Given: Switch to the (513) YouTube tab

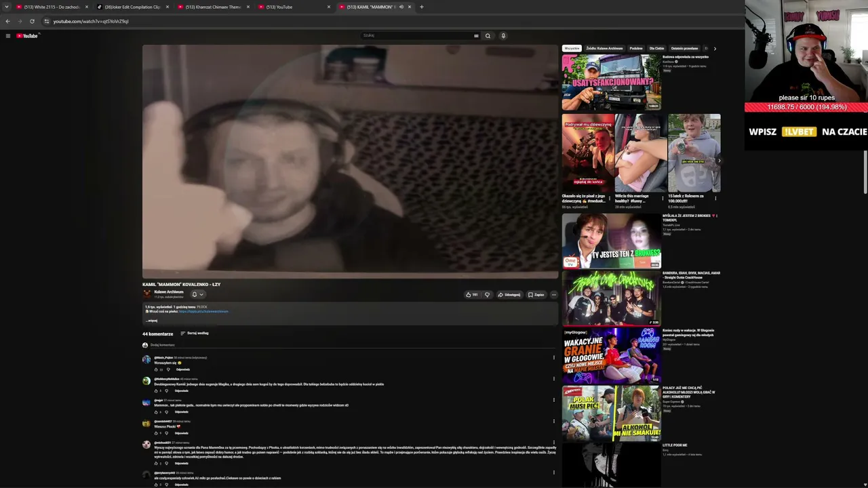Looking at the screenshot, I should click(294, 7).
